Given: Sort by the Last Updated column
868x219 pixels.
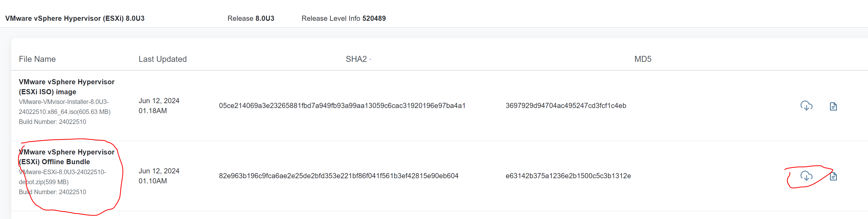Looking at the screenshot, I should pos(162,59).
